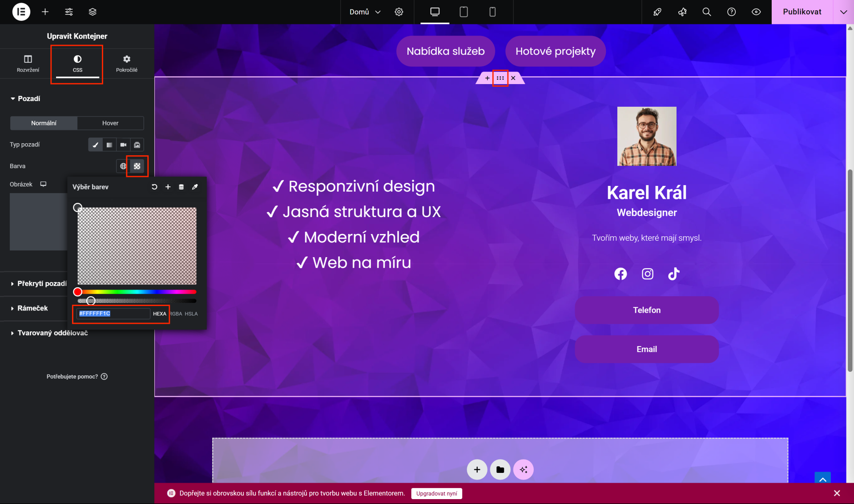
Task: Click the global color globe icon
Action: [x=123, y=166]
